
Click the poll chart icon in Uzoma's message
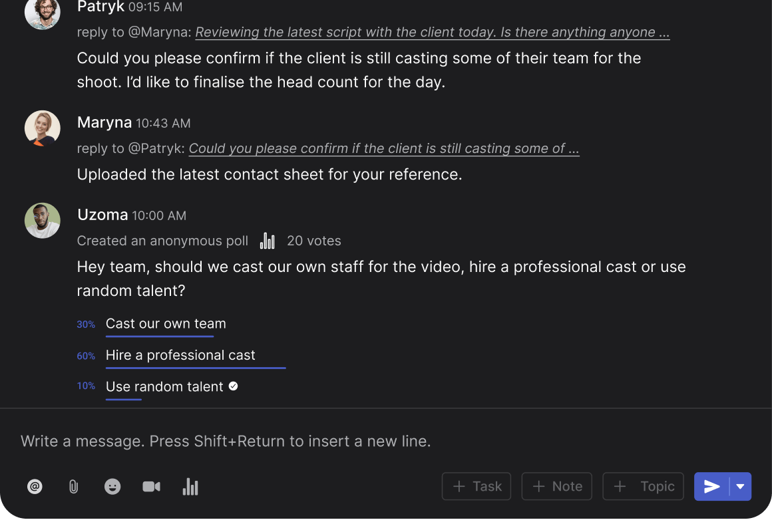click(267, 240)
